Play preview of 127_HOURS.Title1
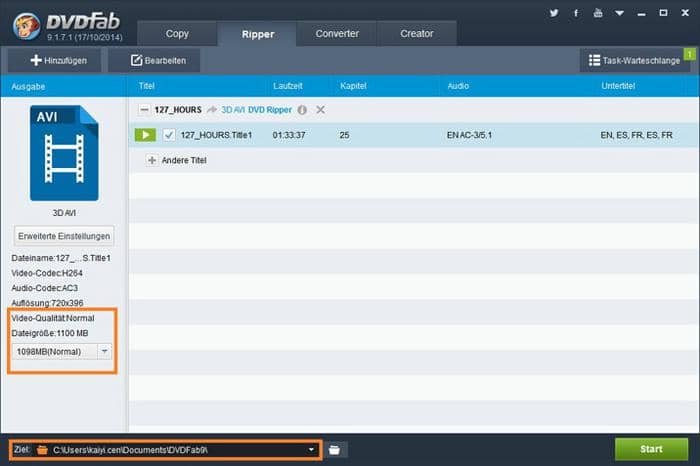700x466 pixels. point(145,135)
